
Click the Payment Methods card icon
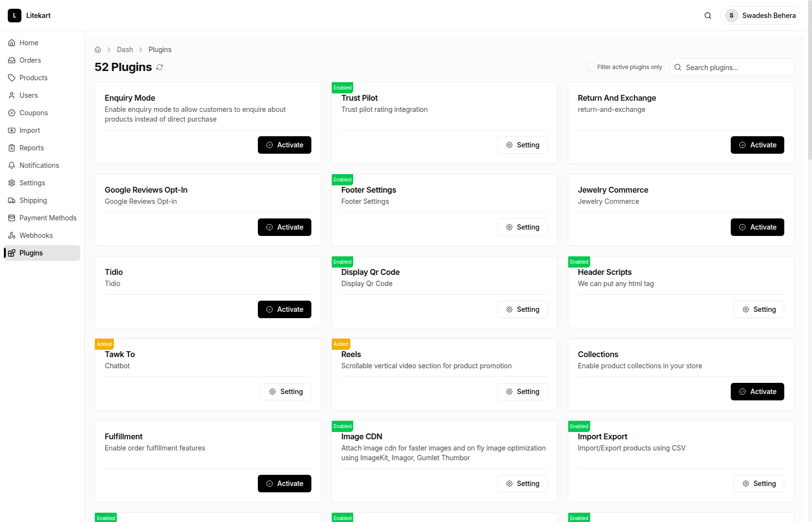pyautogui.click(x=12, y=218)
